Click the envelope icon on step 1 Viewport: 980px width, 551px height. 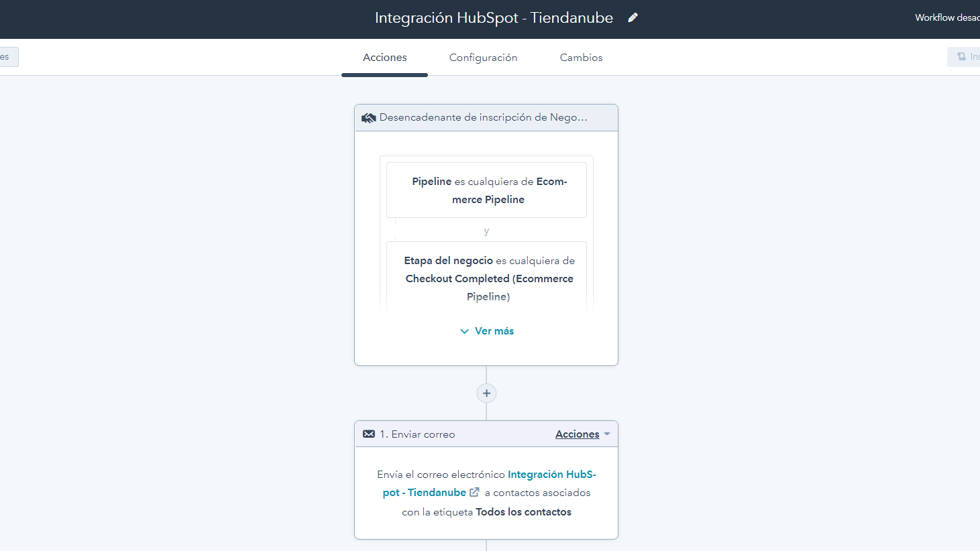coord(369,434)
